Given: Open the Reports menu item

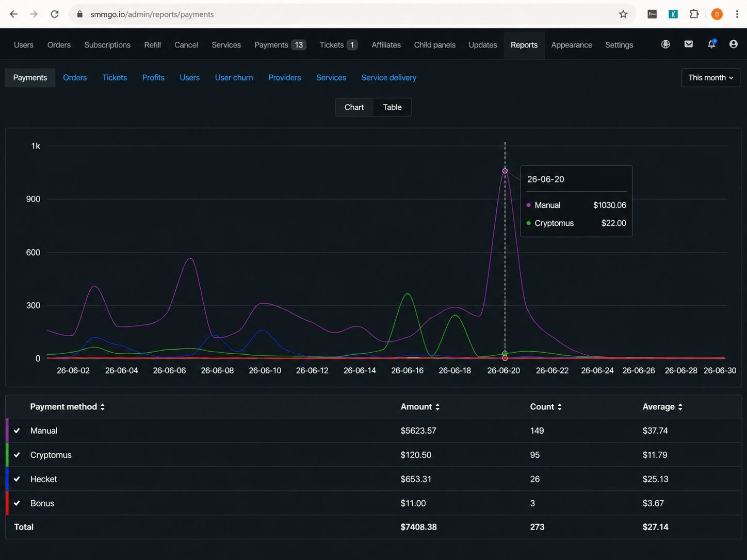Looking at the screenshot, I should [x=524, y=45].
